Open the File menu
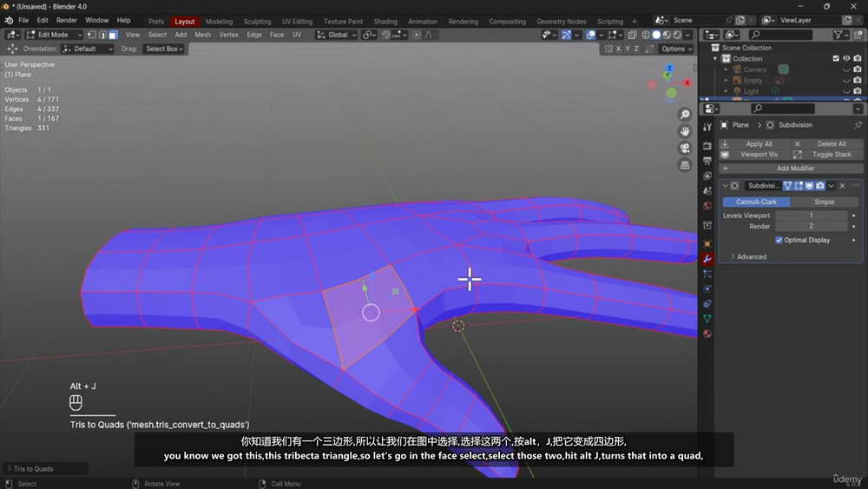The image size is (868, 489). [23, 21]
